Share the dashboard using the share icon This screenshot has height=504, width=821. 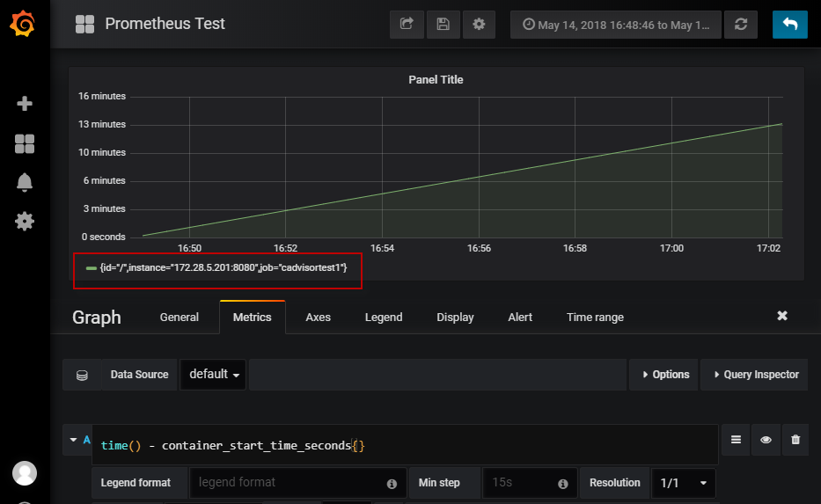click(407, 24)
